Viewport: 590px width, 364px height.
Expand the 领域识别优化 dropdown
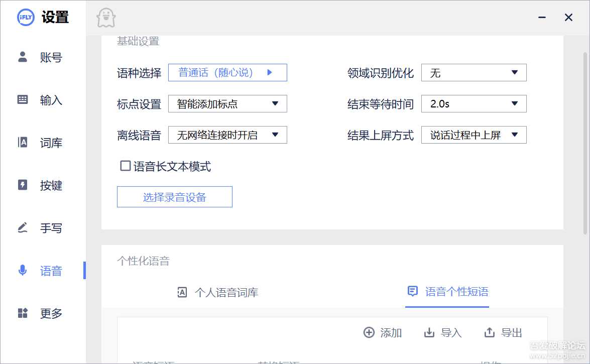coord(474,73)
